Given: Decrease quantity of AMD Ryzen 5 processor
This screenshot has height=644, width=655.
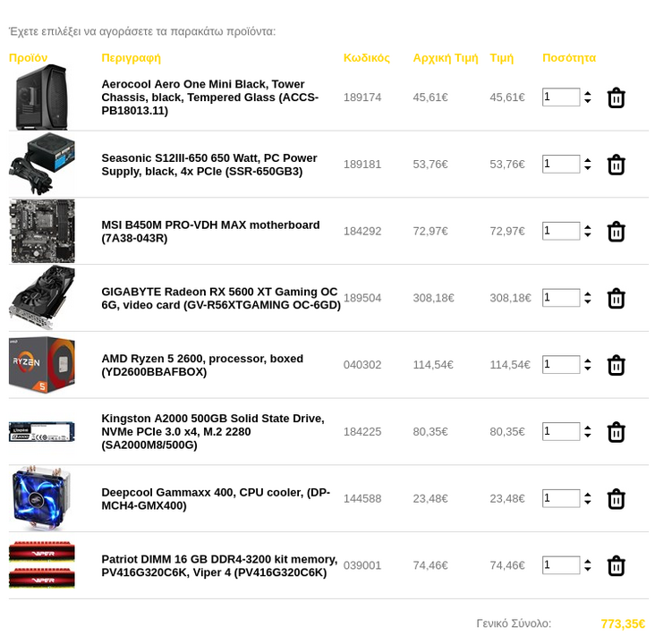Looking at the screenshot, I should click(588, 369).
